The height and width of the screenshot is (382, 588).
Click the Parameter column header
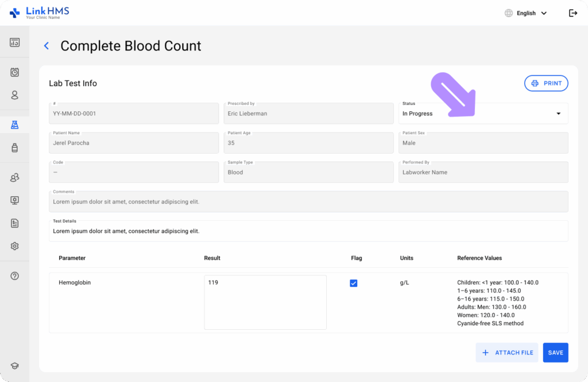click(72, 258)
